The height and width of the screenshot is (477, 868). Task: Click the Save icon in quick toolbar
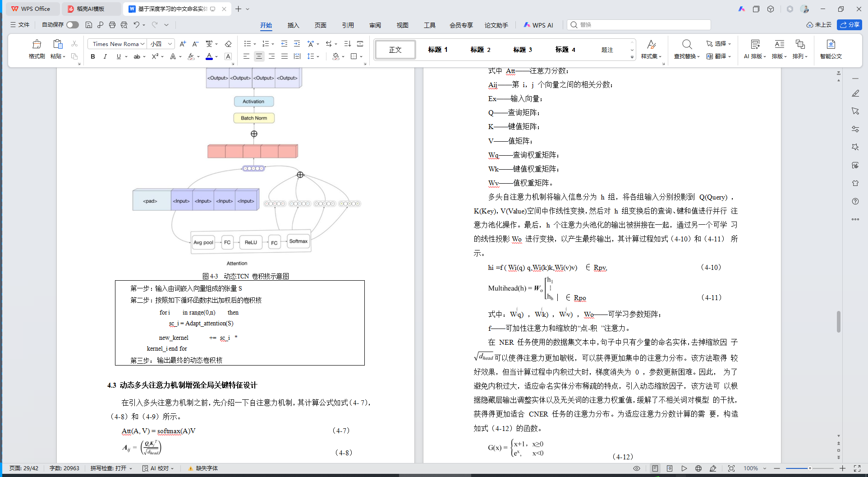[89, 25]
